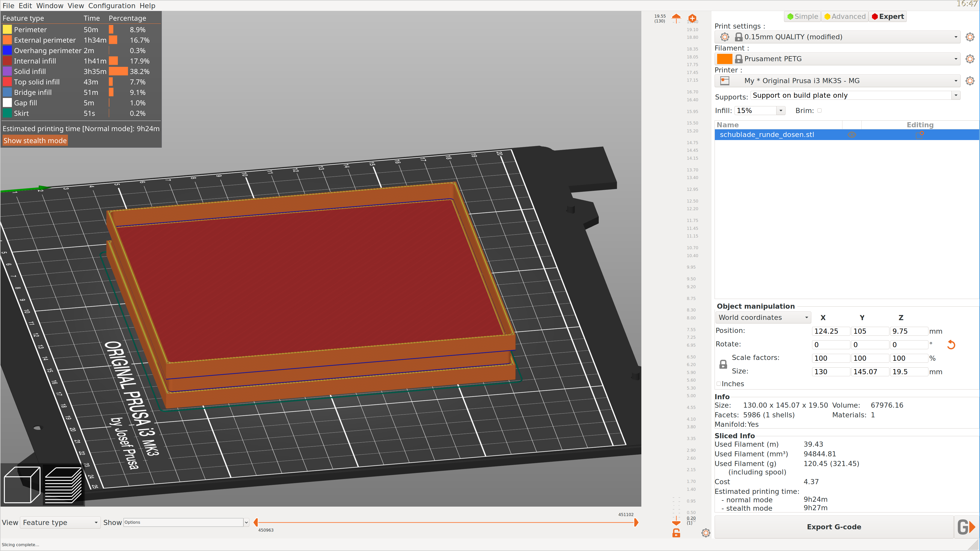Open the View Feature type dropdown
The image size is (980, 551).
60,522
